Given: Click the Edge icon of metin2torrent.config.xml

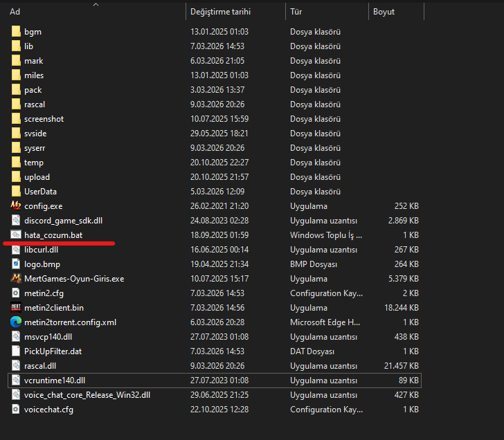Looking at the screenshot, I should [16, 322].
